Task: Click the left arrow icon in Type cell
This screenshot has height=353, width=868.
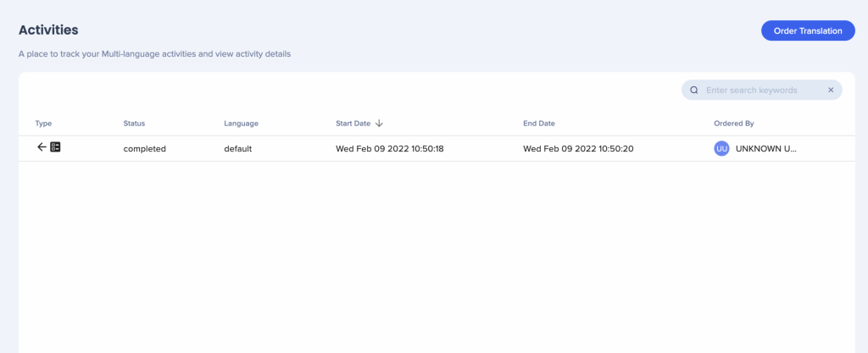Action: [42, 147]
